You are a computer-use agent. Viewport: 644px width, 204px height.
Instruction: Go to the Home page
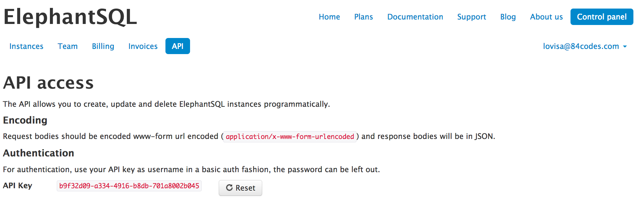click(329, 17)
